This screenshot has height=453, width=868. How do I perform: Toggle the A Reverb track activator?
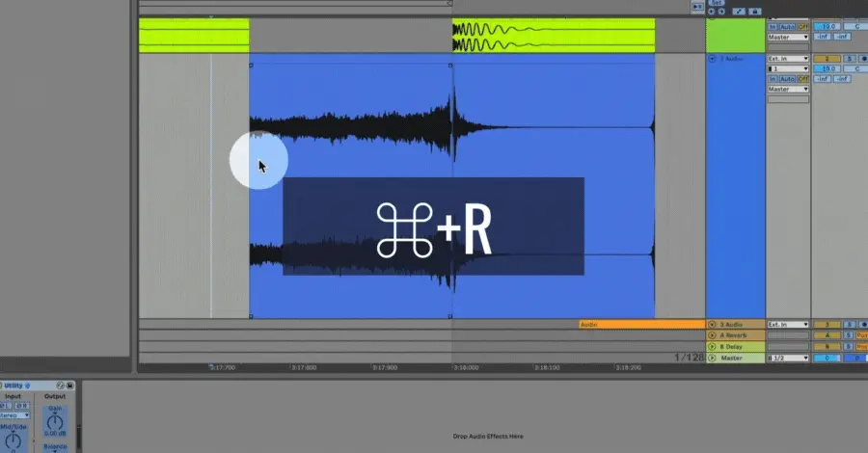827,335
